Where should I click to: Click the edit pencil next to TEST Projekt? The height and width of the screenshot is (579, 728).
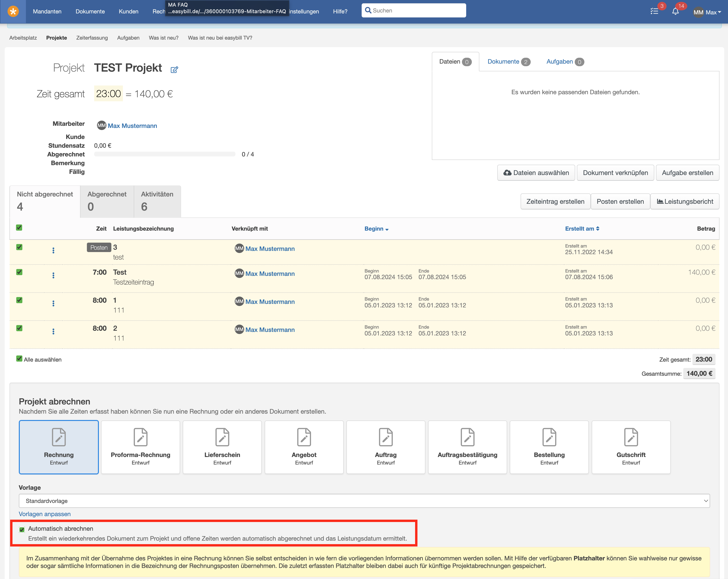point(174,69)
